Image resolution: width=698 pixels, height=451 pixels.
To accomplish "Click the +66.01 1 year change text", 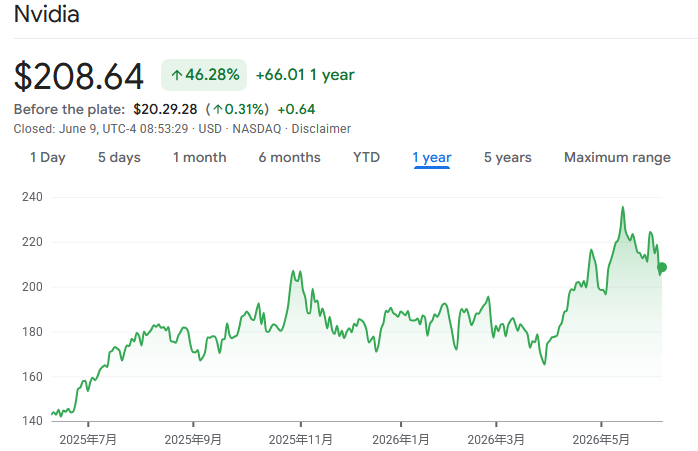I will [305, 75].
